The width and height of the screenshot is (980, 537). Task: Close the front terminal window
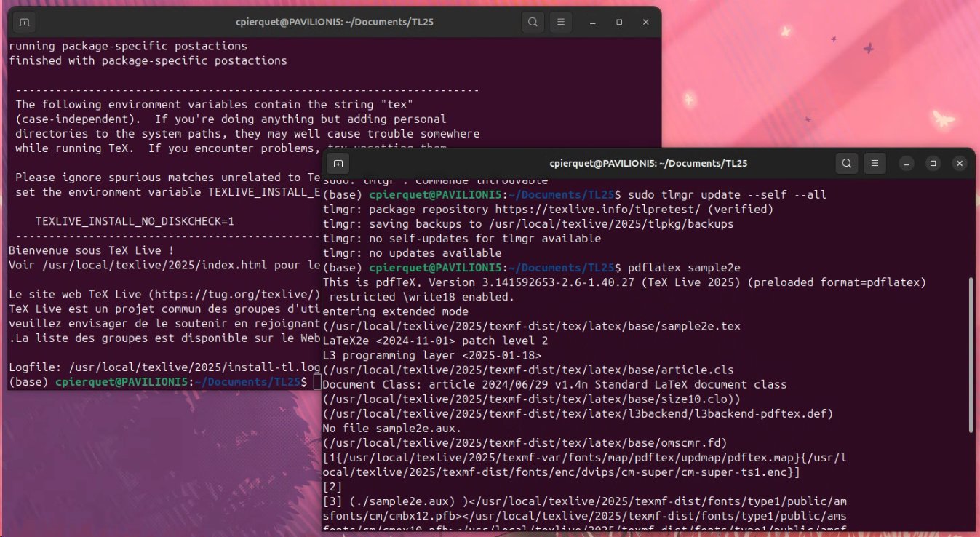(960, 164)
